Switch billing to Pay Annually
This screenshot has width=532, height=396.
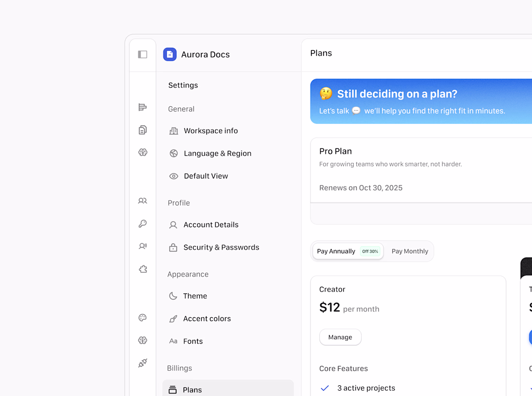coord(348,251)
